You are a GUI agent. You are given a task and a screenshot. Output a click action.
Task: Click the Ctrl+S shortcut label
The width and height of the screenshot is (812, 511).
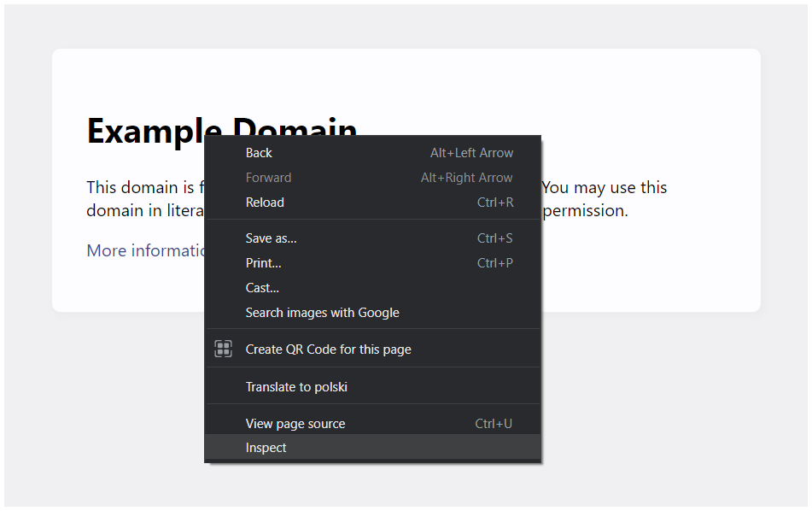click(494, 238)
